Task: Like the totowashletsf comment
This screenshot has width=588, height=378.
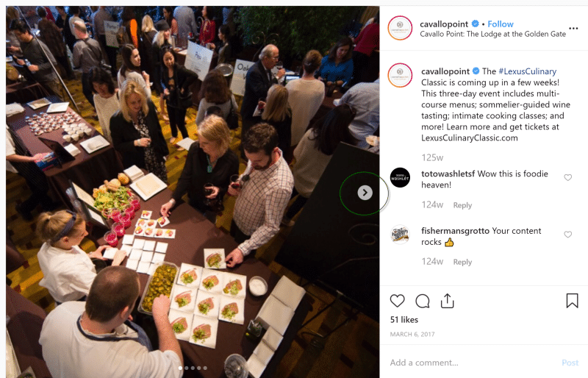Action: click(567, 177)
